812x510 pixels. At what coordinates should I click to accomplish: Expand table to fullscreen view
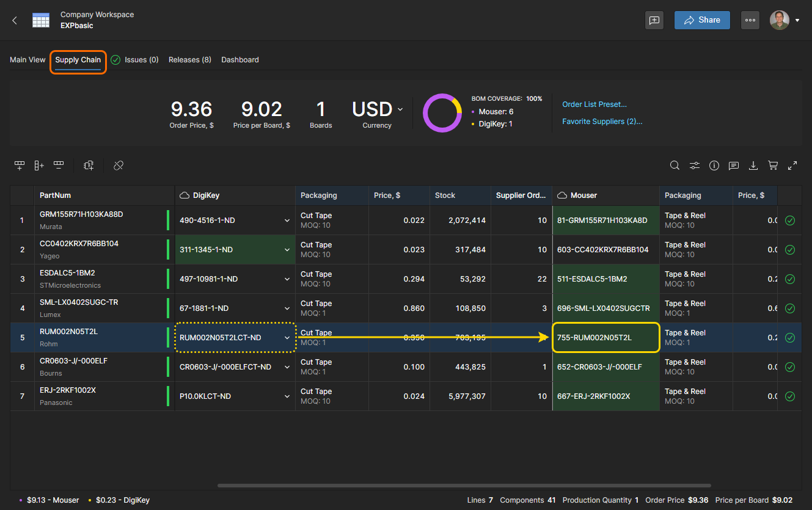point(792,165)
